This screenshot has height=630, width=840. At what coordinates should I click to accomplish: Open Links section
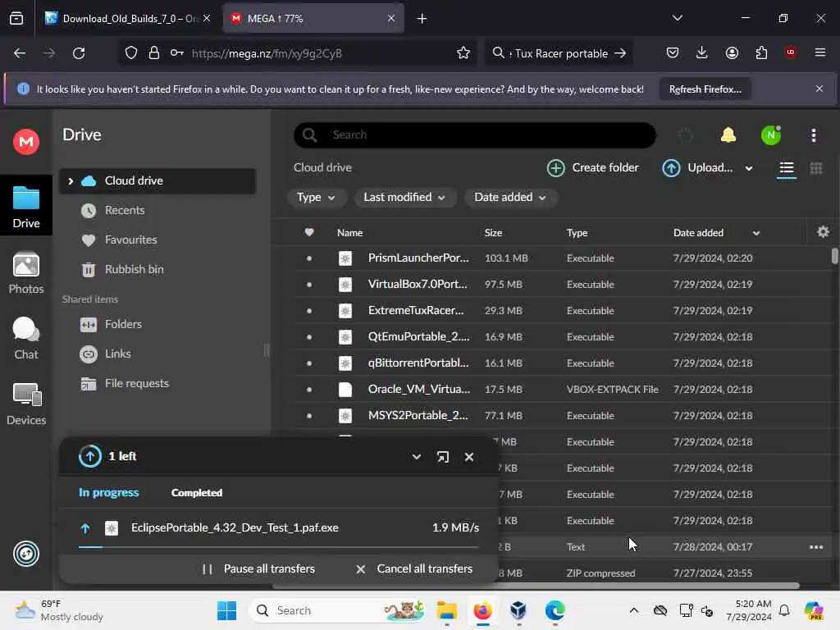click(x=117, y=354)
